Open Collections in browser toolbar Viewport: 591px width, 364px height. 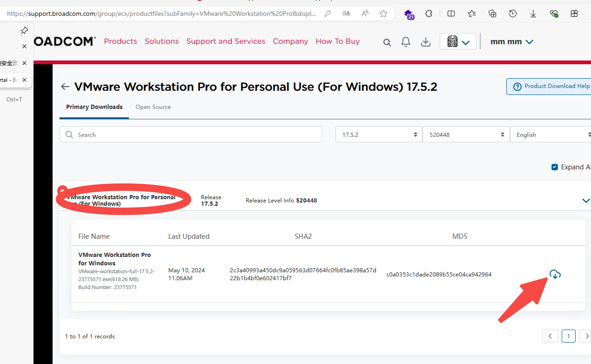[492, 13]
